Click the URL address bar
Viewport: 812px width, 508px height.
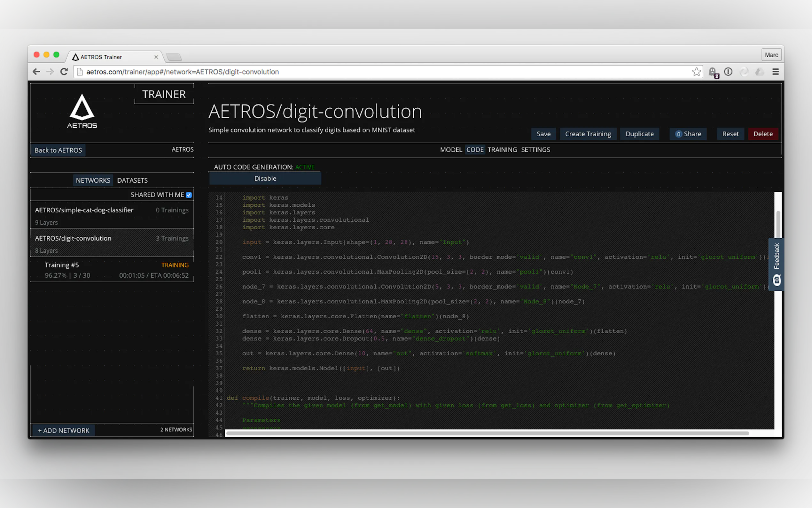369,72
